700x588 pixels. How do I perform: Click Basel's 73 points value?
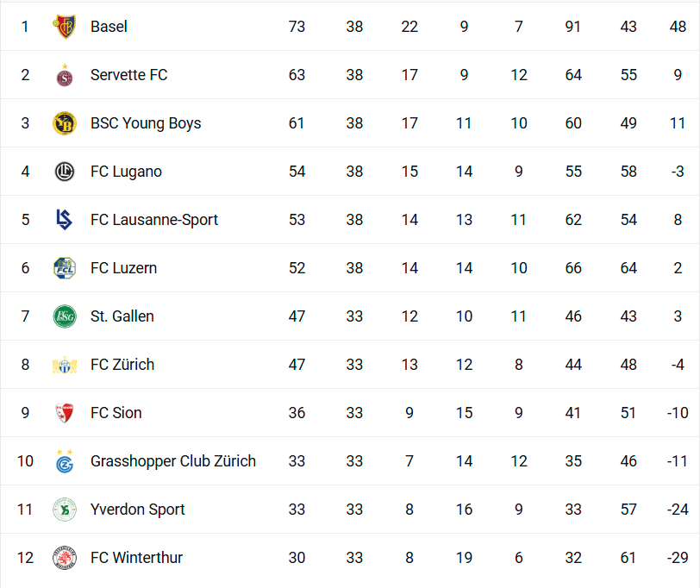point(297,27)
